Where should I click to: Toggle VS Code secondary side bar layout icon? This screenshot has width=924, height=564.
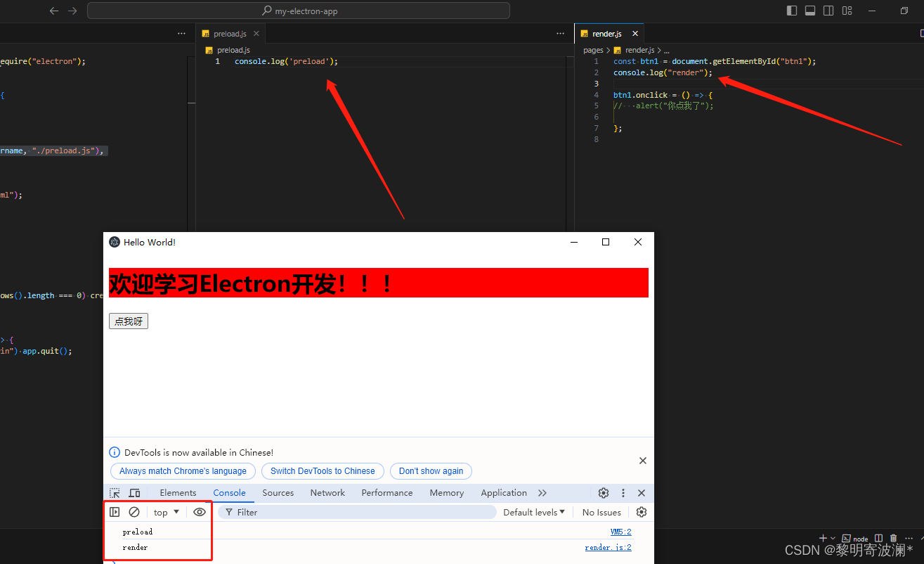point(828,11)
